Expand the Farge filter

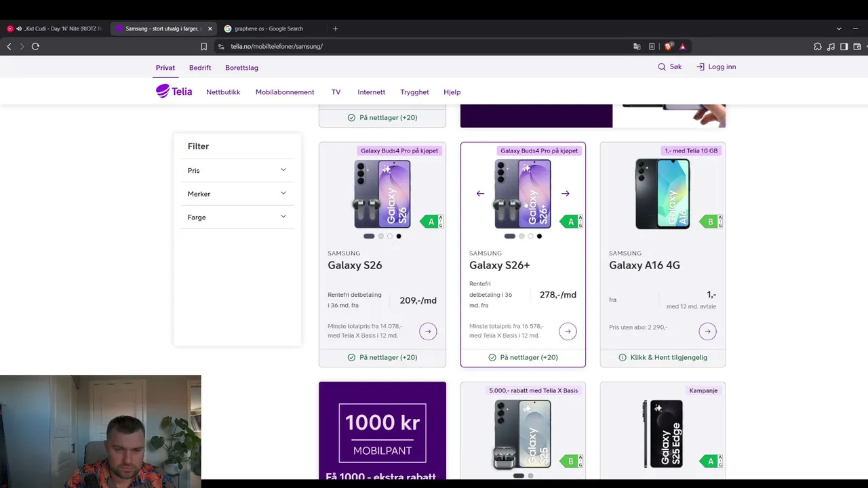click(237, 217)
